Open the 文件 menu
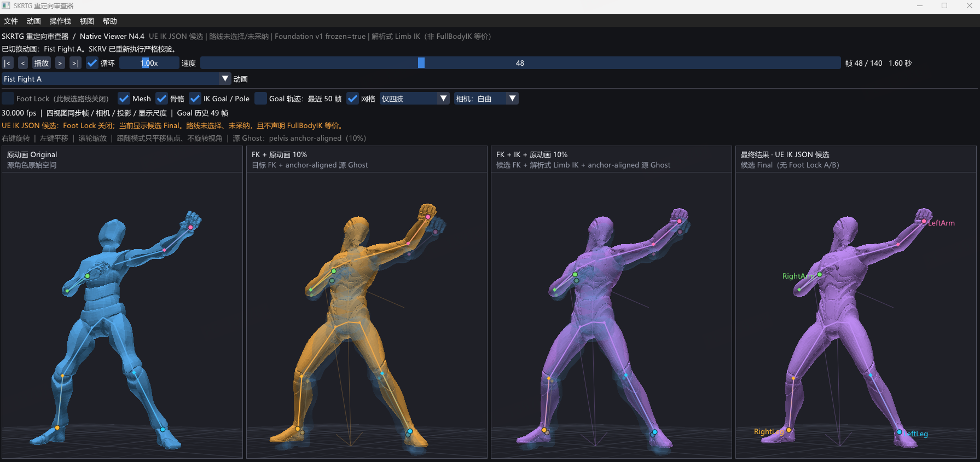The height and width of the screenshot is (462, 980). (x=11, y=21)
